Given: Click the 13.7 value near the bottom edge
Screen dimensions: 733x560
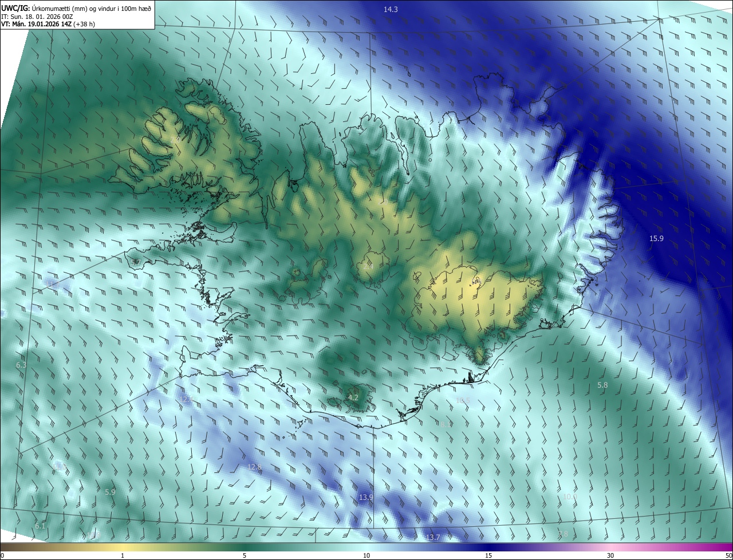Looking at the screenshot, I should (433, 537).
